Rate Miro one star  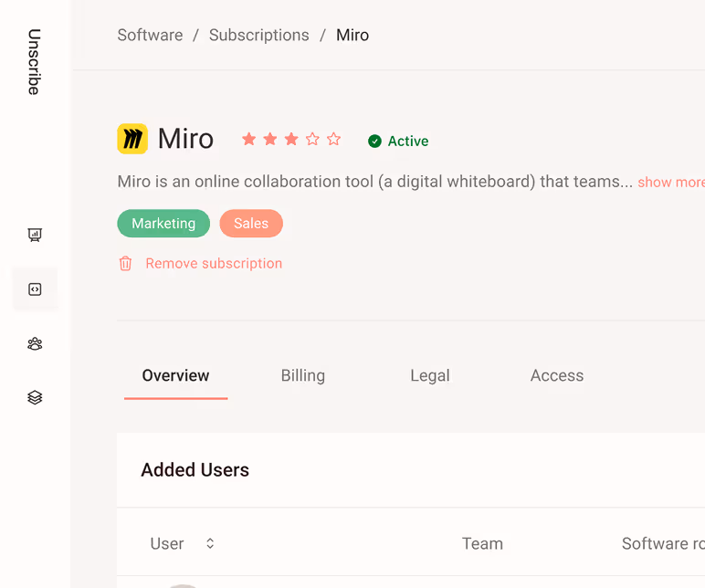(248, 139)
